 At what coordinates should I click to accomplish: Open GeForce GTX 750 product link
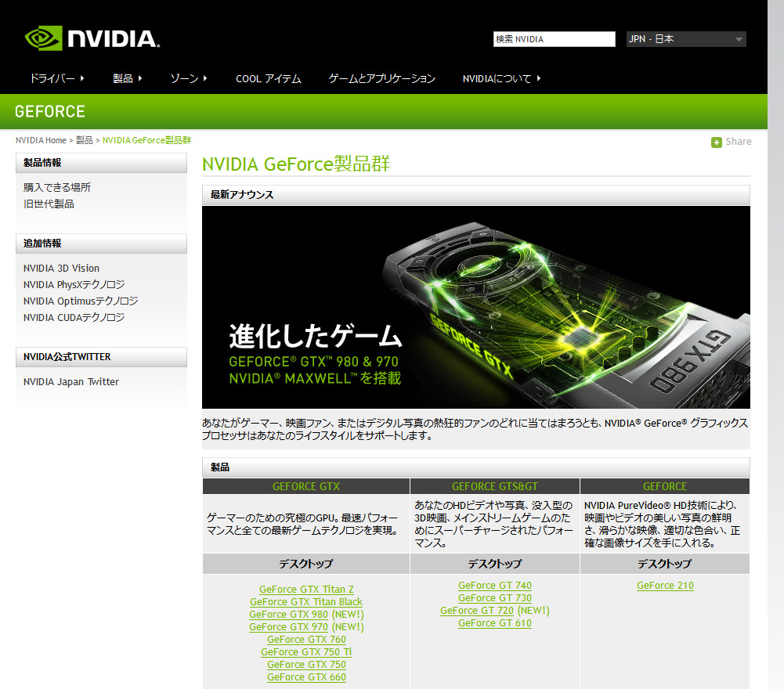pyautogui.click(x=306, y=665)
